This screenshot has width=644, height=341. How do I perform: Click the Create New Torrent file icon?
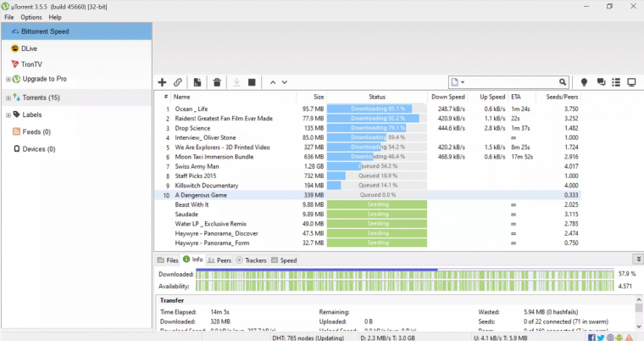[197, 82]
